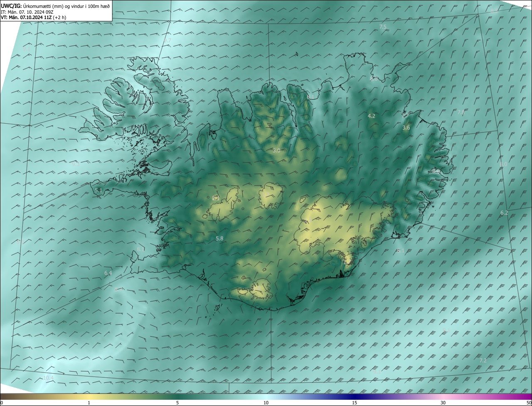This screenshot has width=532, height=406.
Task: Click the color scale tick label 15
Action: tap(355, 403)
